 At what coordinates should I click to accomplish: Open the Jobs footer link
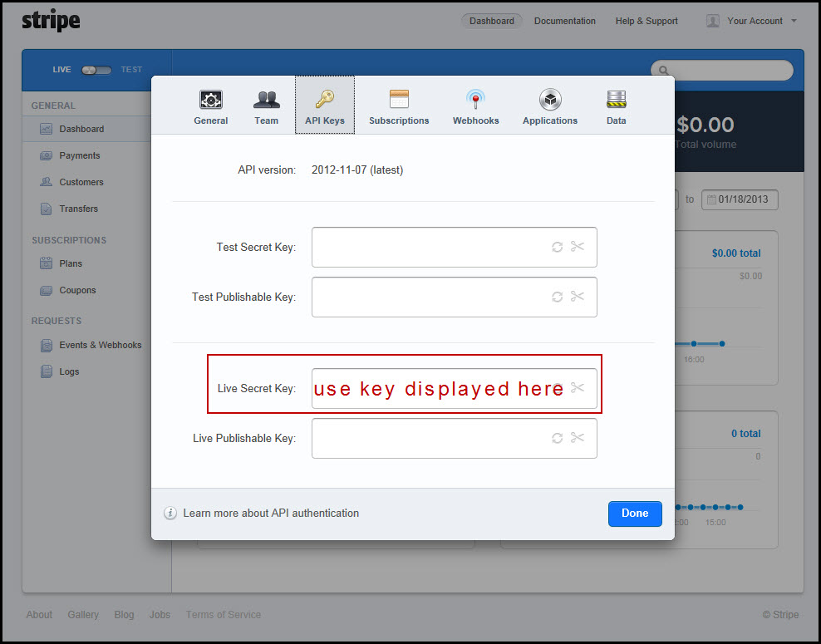160,615
